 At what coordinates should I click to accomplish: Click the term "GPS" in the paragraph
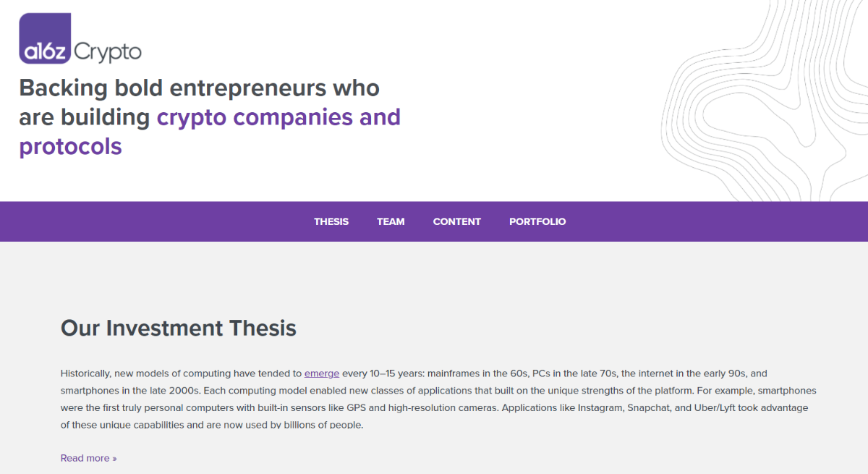coord(355,407)
